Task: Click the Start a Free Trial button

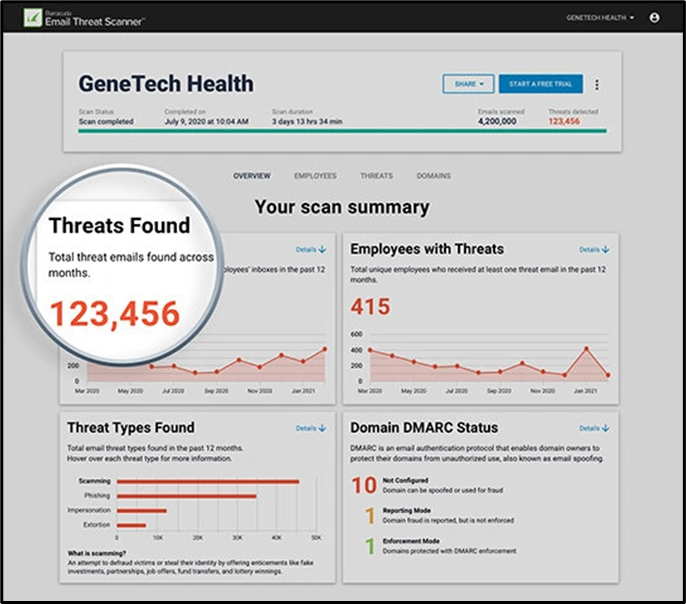Action: click(539, 84)
